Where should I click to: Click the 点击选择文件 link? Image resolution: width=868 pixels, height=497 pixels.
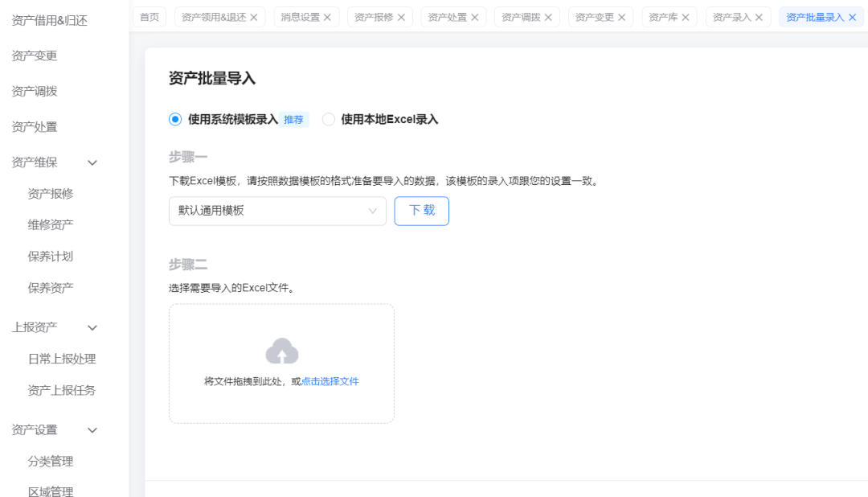click(x=331, y=382)
